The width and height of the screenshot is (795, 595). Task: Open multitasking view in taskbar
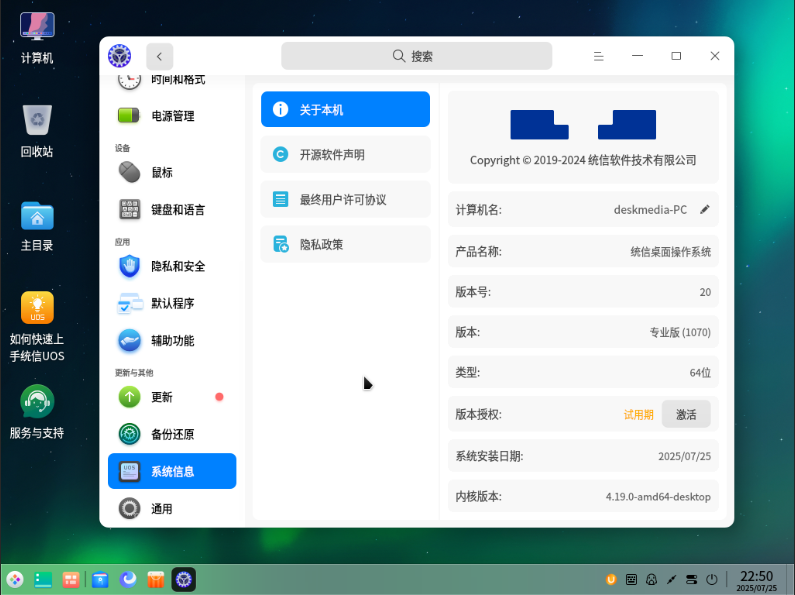pos(71,579)
